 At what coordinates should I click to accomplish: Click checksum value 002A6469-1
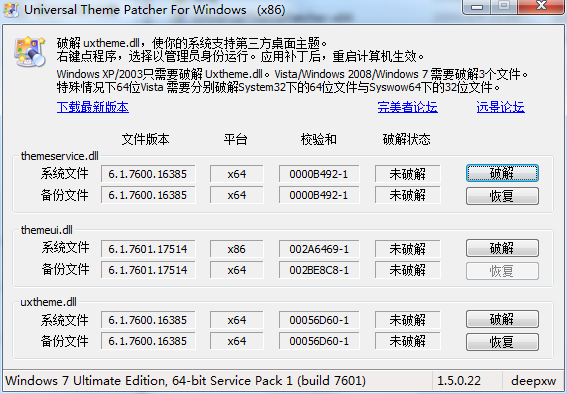(319, 249)
